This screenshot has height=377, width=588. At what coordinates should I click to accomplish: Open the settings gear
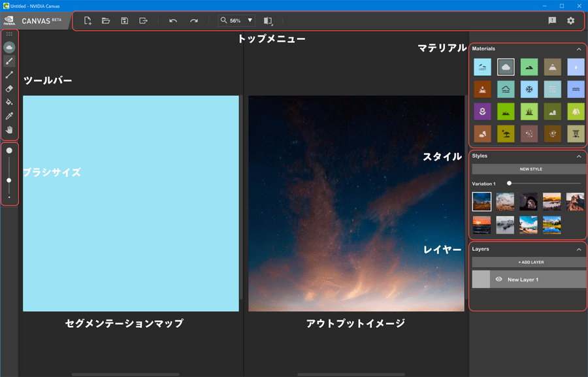click(570, 21)
